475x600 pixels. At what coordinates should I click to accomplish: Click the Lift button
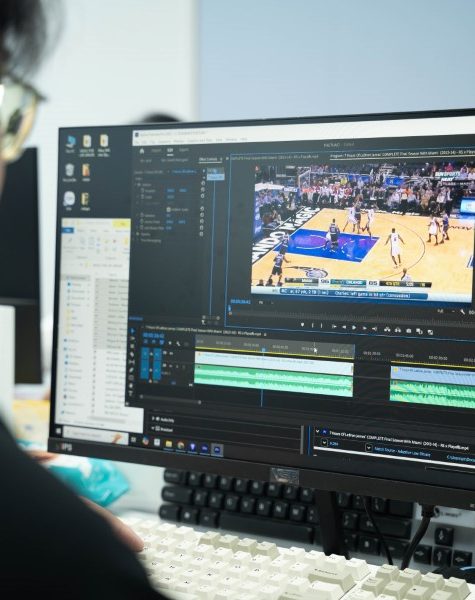(387, 329)
